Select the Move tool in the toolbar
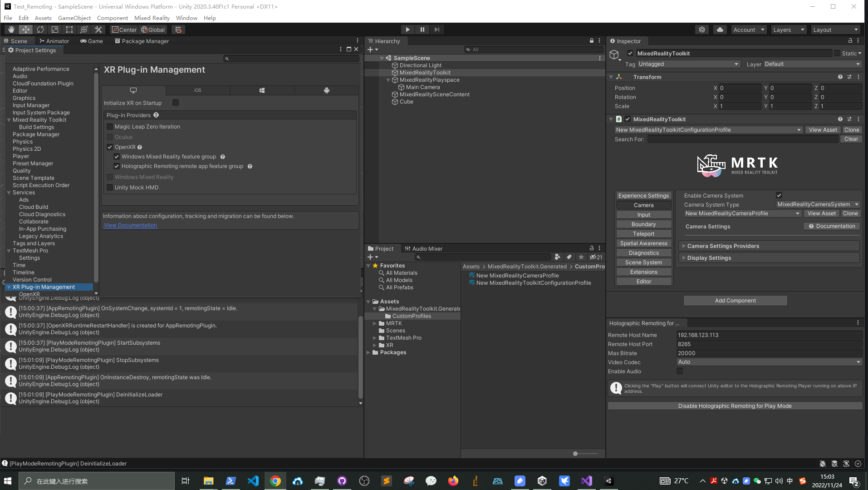This screenshot has width=868, height=490. coord(25,29)
